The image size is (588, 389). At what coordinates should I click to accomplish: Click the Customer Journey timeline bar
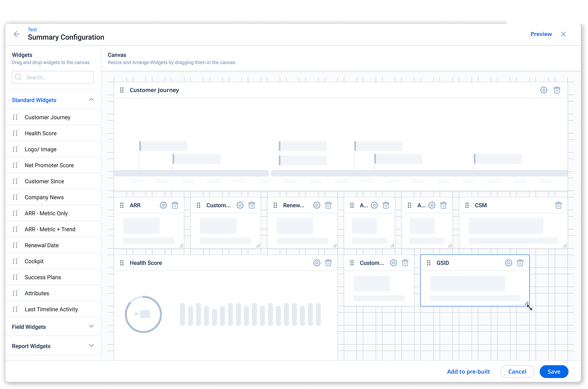(341, 173)
